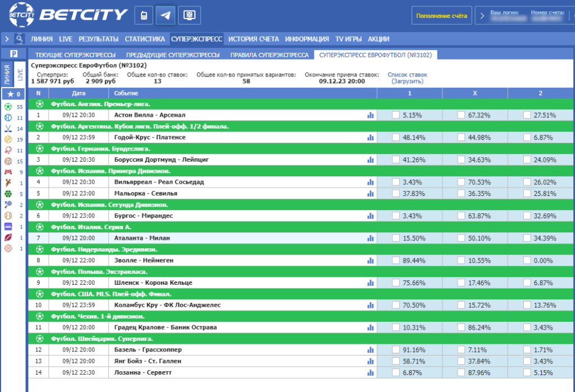Select water polo net icon
This screenshot has height=392, width=575.
pos(8,227)
